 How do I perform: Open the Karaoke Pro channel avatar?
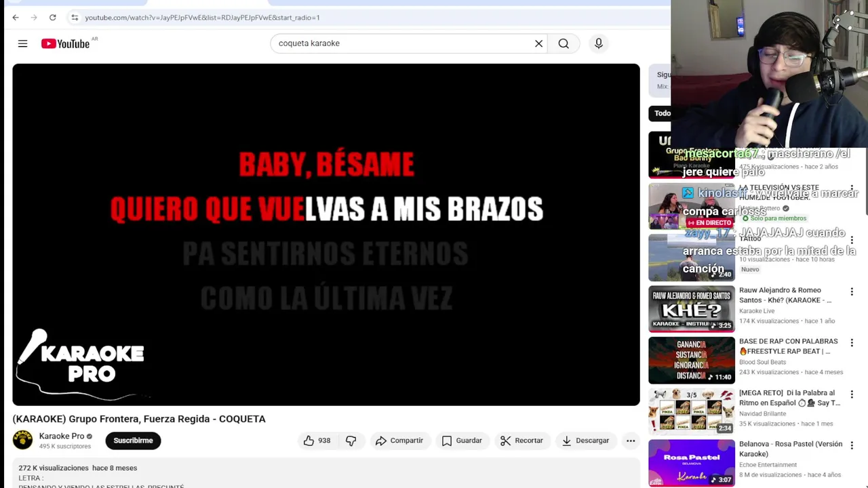point(22,440)
